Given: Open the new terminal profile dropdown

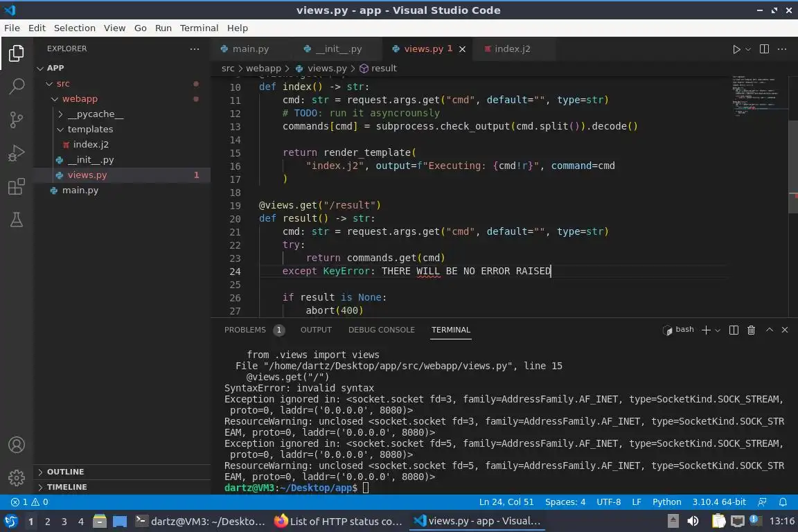Looking at the screenshot, I should pyautogui.click(x=718, y=330).
